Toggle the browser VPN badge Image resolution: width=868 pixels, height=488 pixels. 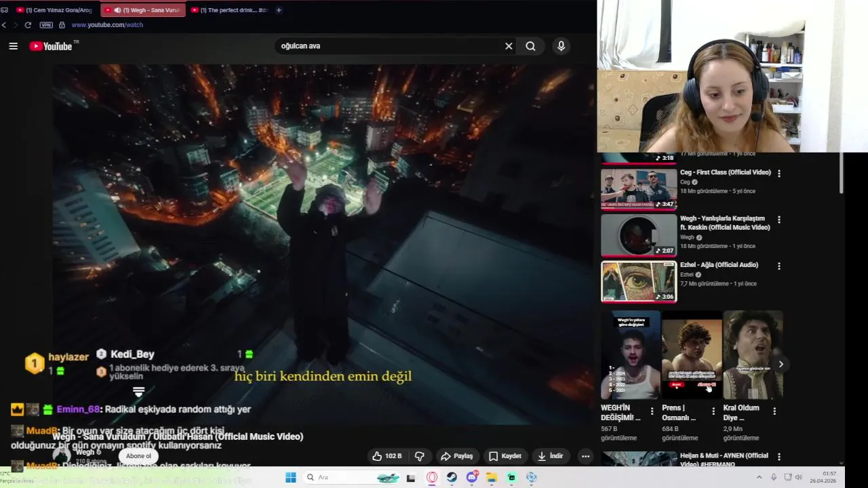click(46, 25)
